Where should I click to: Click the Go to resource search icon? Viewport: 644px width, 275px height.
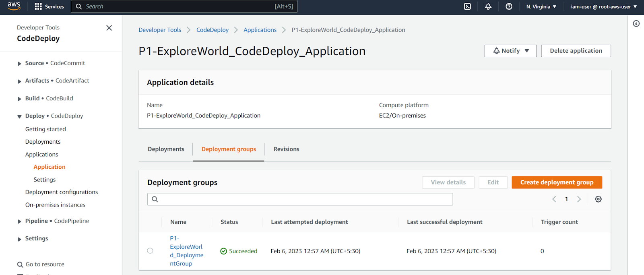tap(20, 265)
